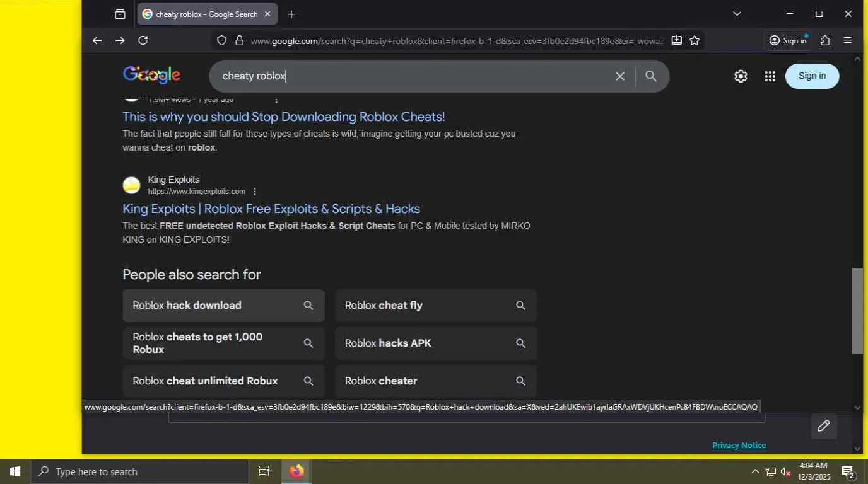The width and height of the screenshot is (868, 484).
Task: Open the list all tabs chevron
Action: pyautogui.click(x=737, y=14)
